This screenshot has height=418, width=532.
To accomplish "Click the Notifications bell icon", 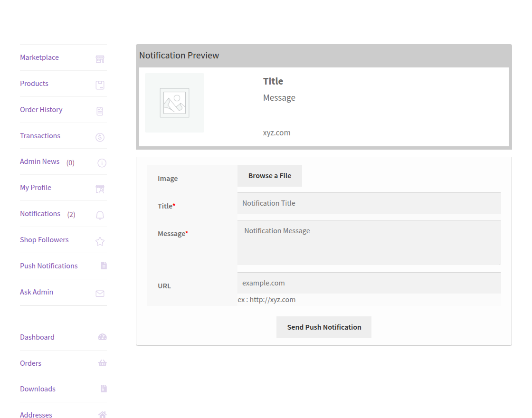I will [100, 215].
